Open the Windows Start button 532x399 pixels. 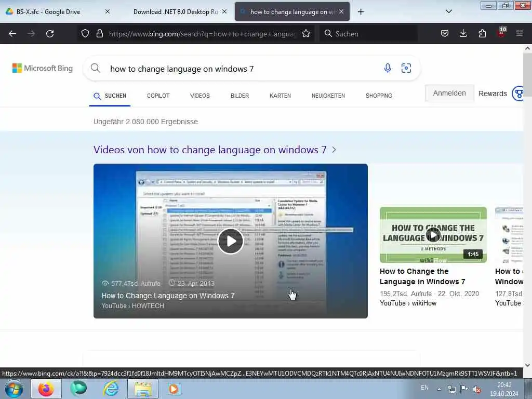click(14, 389)
